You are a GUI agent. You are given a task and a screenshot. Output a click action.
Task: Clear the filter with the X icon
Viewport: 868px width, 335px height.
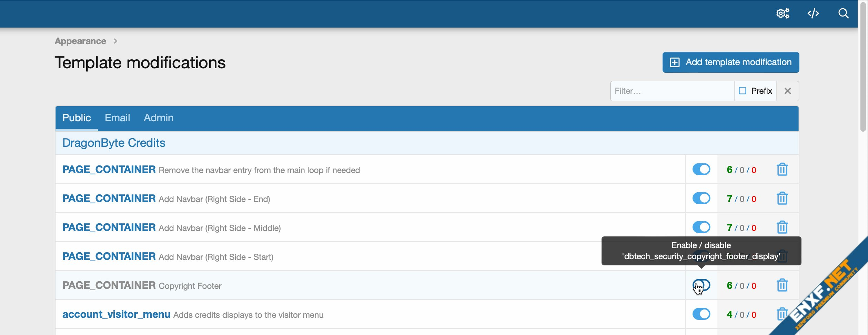coord(787,91)
